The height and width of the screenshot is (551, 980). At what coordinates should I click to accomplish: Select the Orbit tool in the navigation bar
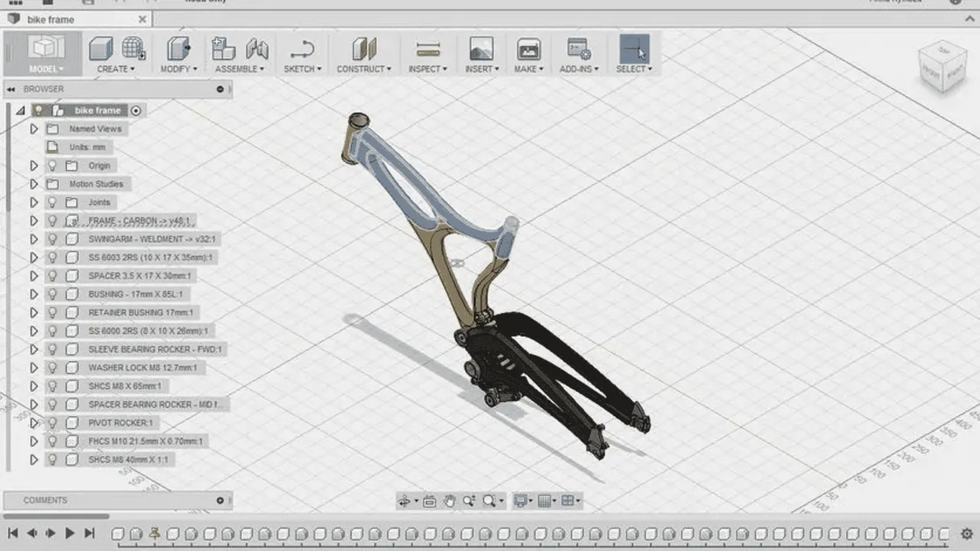(x=403, y=500)
